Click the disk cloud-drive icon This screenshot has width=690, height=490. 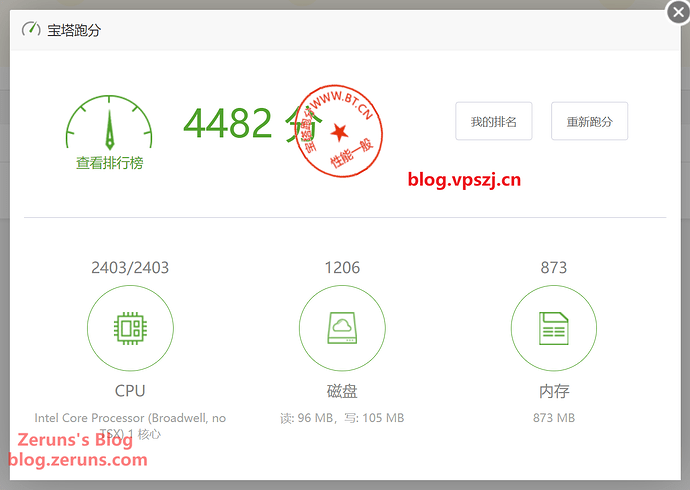click(342, 328)
